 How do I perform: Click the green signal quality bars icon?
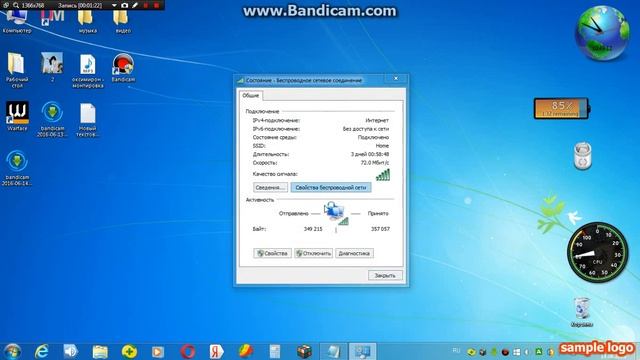pos(383,175)
